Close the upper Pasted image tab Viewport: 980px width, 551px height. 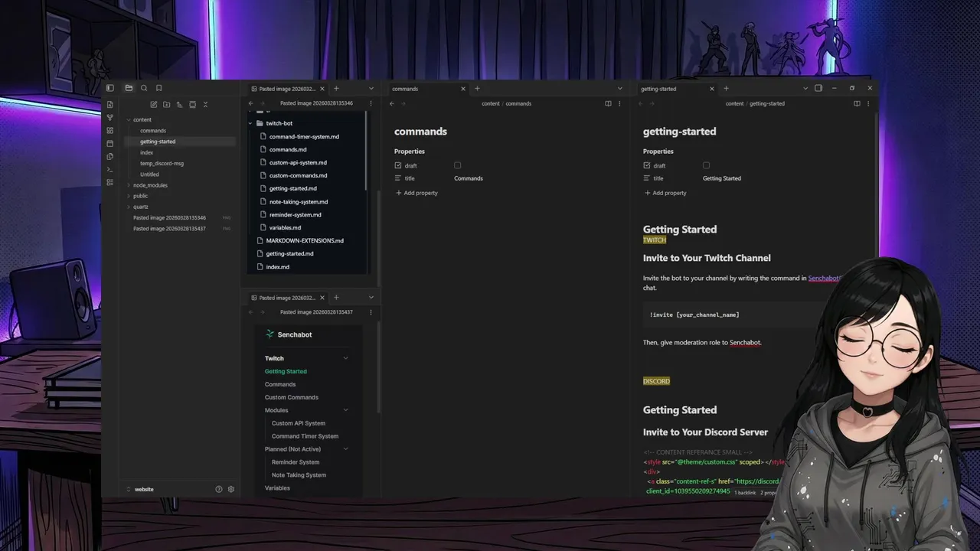[322, 89]
